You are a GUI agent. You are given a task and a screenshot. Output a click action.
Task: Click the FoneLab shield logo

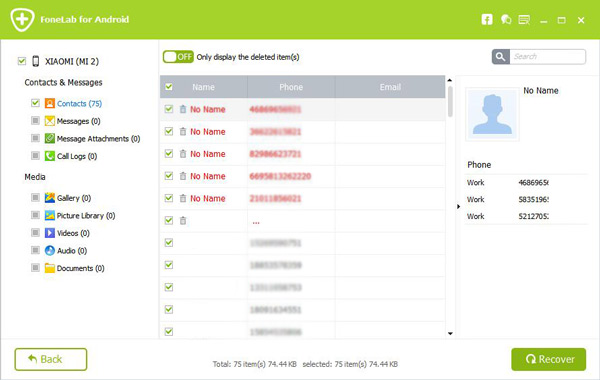tap(22, 19)
